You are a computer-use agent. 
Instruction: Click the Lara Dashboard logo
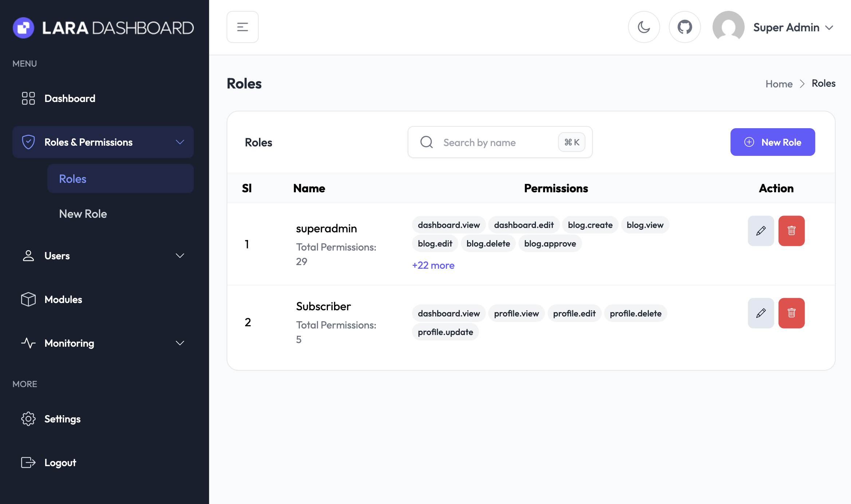(x=103, y=28)
